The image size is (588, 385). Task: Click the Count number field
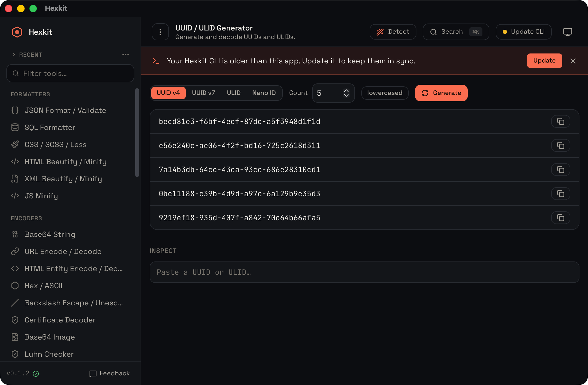[333, 93]
